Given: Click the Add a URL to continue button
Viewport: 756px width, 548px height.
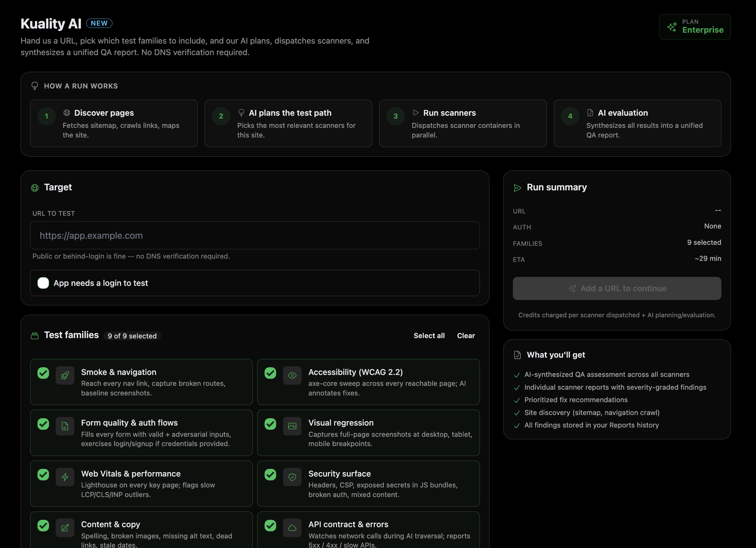Looking at the screenshot, I should pyautogui.click(x=617, y=288).
